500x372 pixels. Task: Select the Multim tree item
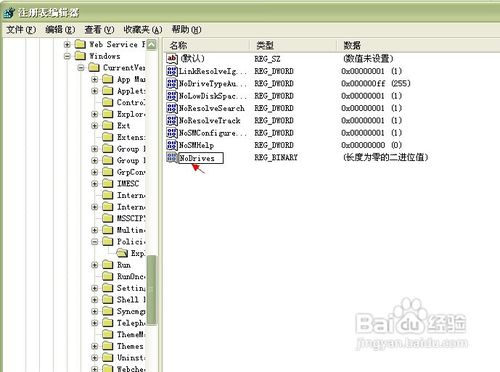pyautogui.click(x=131, y=230)
